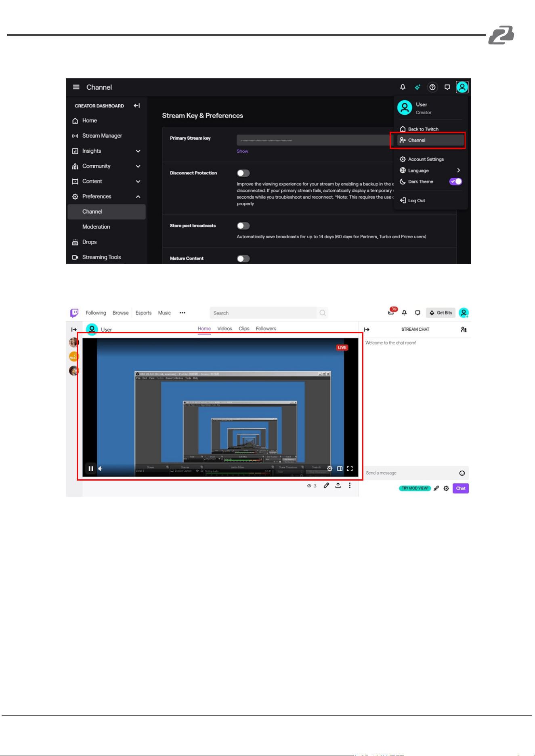The width and height of the screenshot is (535, 756).
Task: Collapse the Creator Dashboard sidebar arrow
Action: 137,106
